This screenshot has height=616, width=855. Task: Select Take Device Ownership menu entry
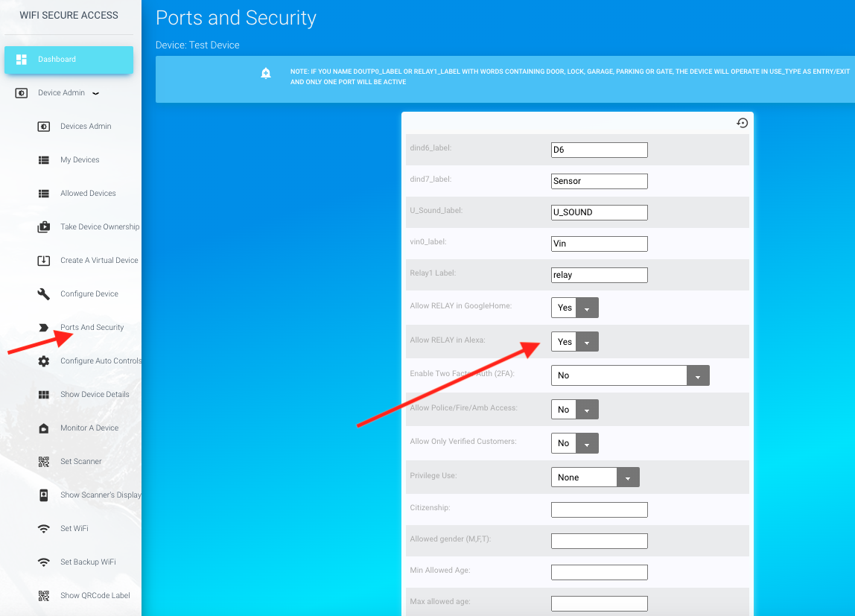coord(100,226)
